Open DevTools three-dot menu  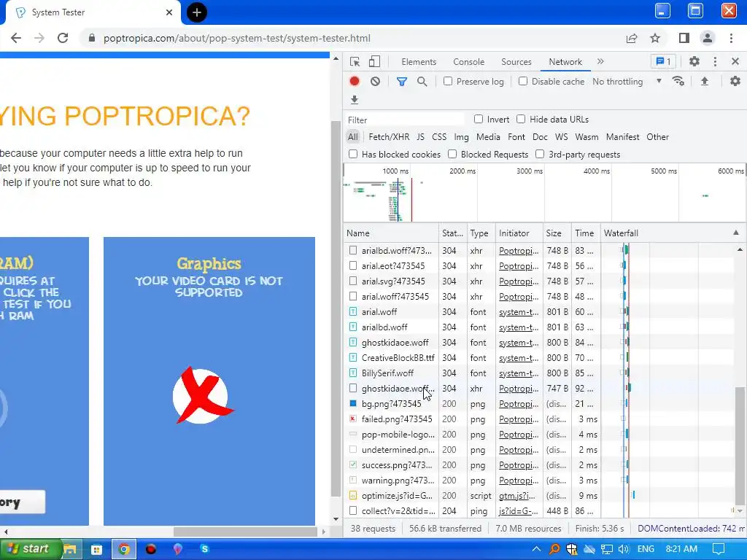715,61
